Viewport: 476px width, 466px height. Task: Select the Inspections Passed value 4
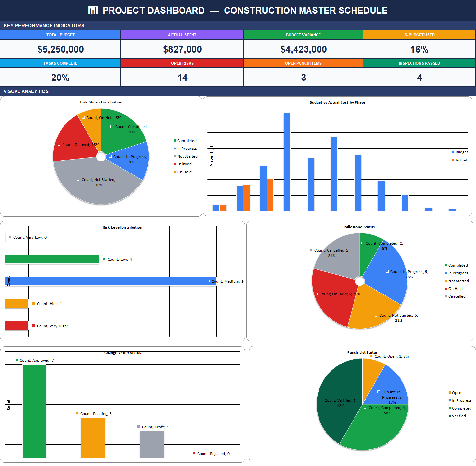[x=419, y=78]
